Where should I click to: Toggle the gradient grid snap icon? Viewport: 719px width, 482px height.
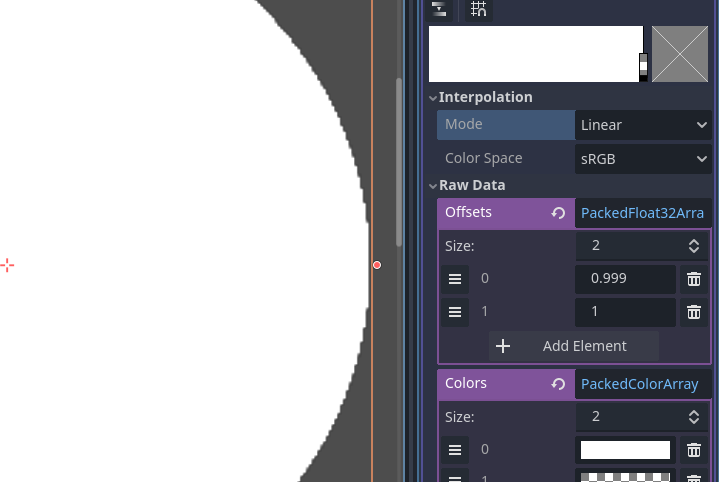tap(478, 9)
